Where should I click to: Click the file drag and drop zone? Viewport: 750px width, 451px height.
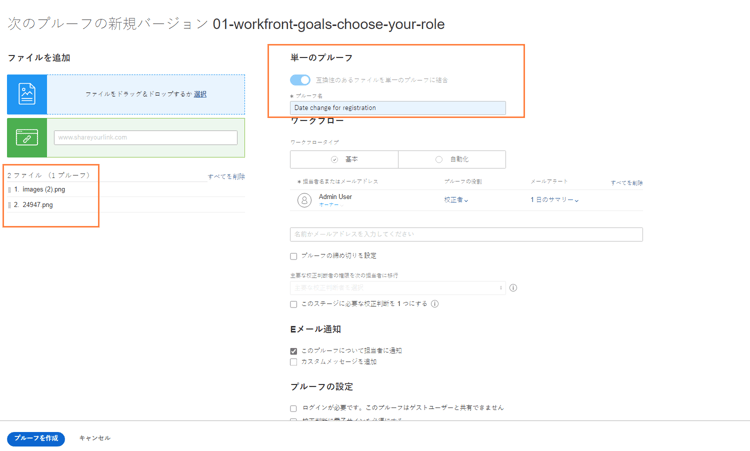146,94
